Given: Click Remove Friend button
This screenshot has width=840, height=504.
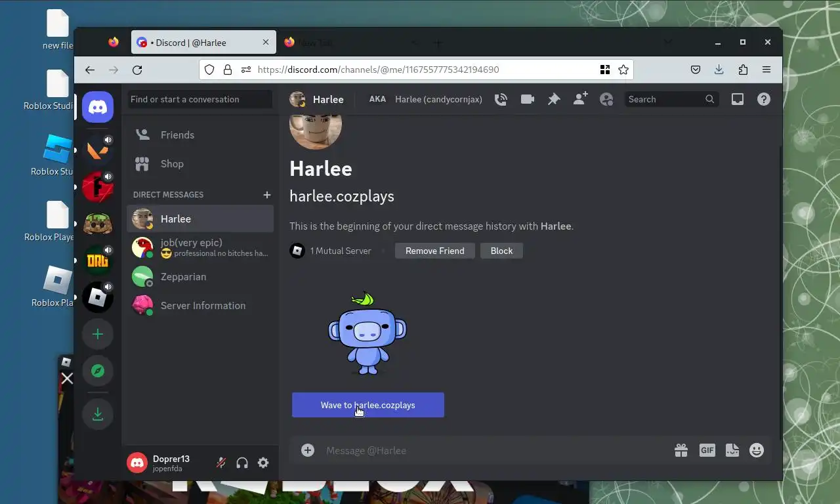Looking at the screenshot, I should [434, 251].
